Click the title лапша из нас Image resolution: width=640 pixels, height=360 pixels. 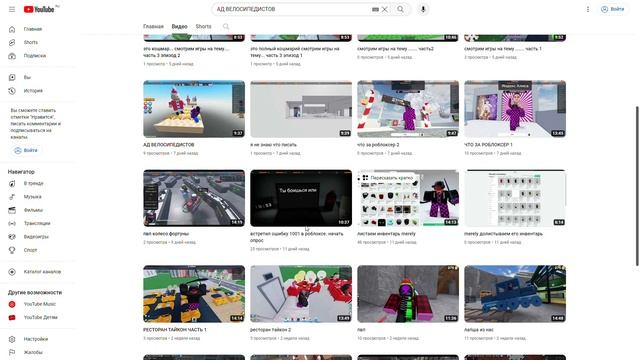(479, 330)
